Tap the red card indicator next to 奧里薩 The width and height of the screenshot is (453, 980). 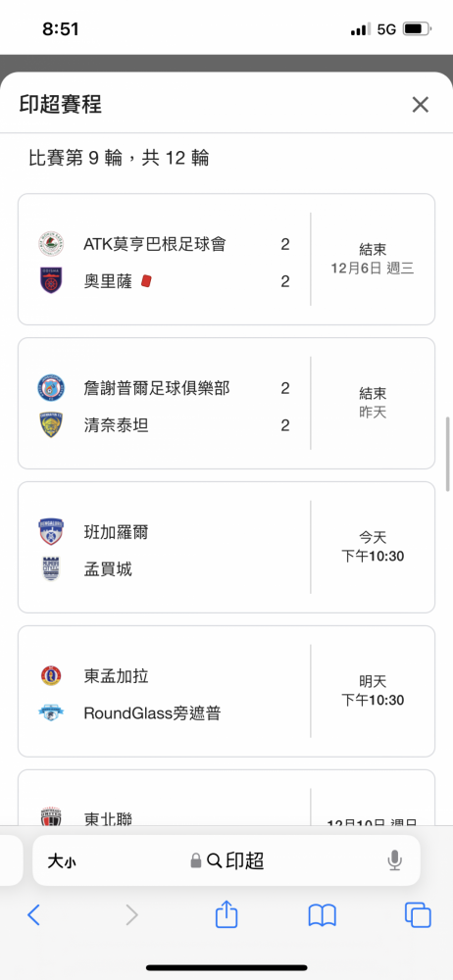point(146,281)
